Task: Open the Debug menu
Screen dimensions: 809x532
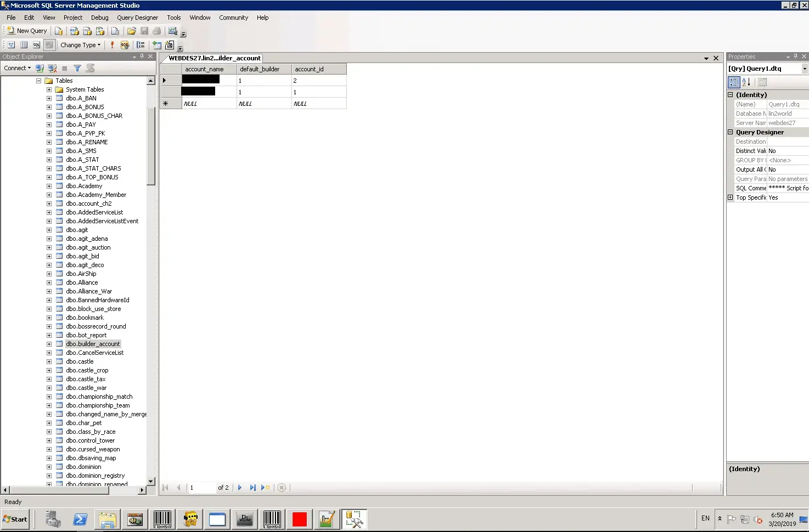Action: tap(100, 18)
